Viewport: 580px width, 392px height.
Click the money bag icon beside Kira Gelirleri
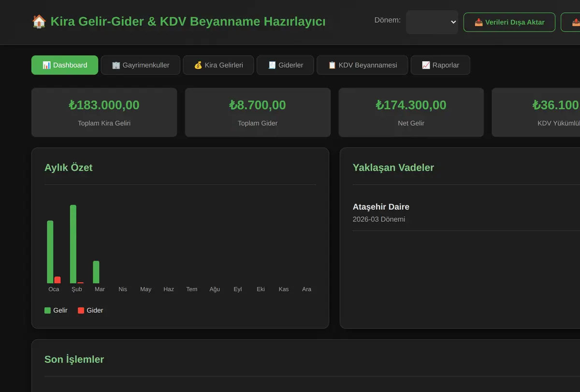point(198,65)
